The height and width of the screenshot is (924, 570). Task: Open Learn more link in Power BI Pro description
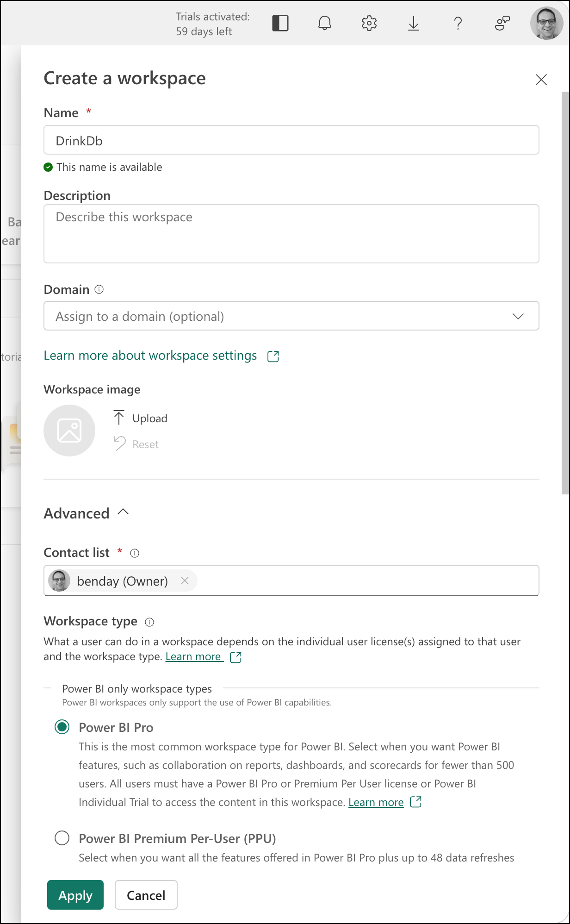(376, 802)
